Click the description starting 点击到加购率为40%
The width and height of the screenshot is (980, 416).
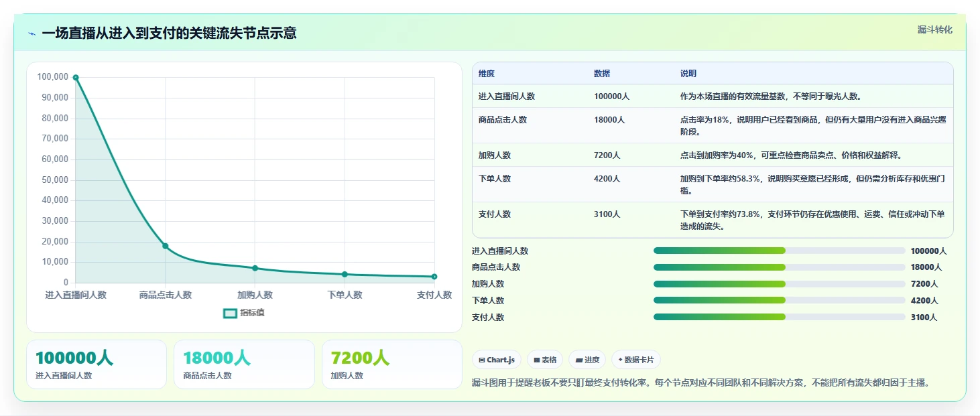(791, 155)
